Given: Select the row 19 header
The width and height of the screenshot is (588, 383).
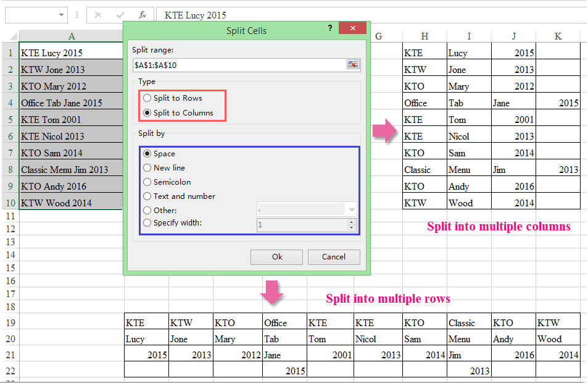Looking at the screenshot, I should (10, 322).
